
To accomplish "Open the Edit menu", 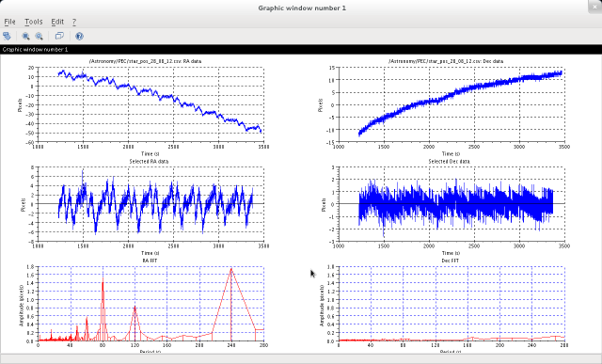I will pyautogui.click(x=57, y=22).
